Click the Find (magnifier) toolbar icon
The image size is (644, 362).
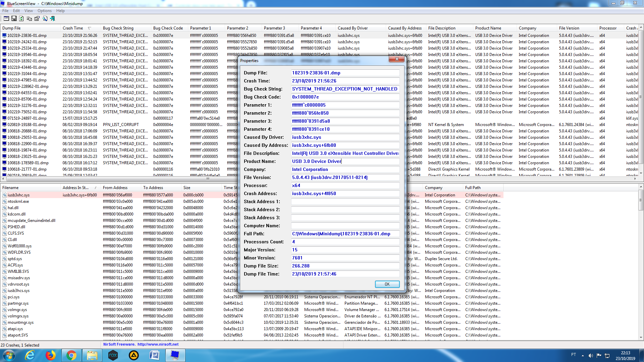45,18
